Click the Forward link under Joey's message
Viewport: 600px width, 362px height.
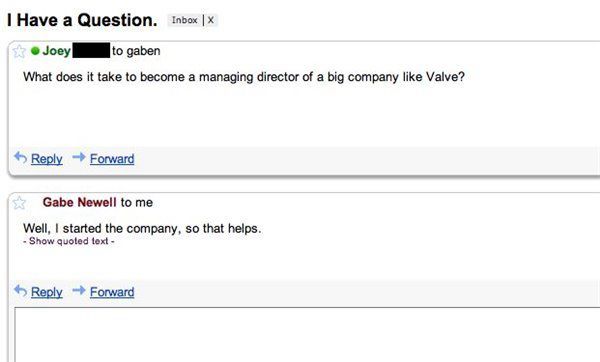(x=112, y=159)
